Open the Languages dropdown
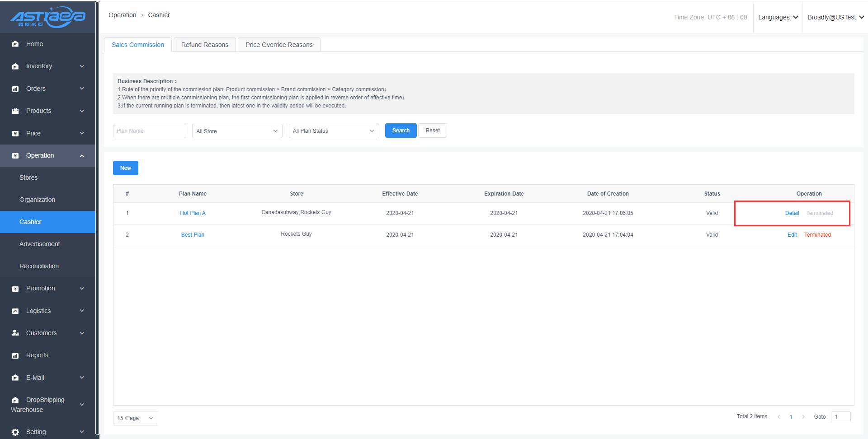868x439 pixels. (778, 17)
